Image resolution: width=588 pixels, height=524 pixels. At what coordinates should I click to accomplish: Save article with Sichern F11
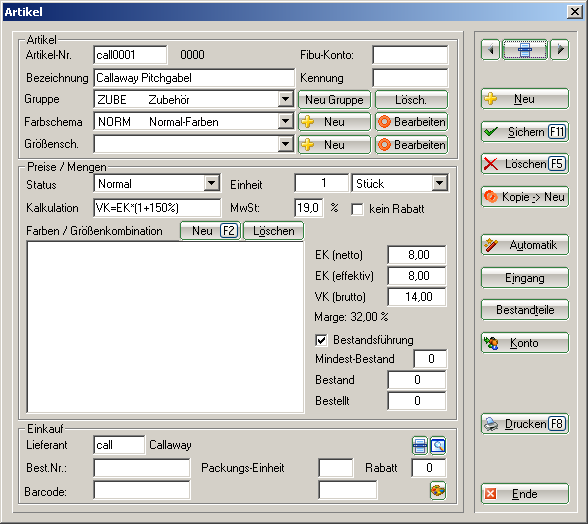tap(525, 132)
